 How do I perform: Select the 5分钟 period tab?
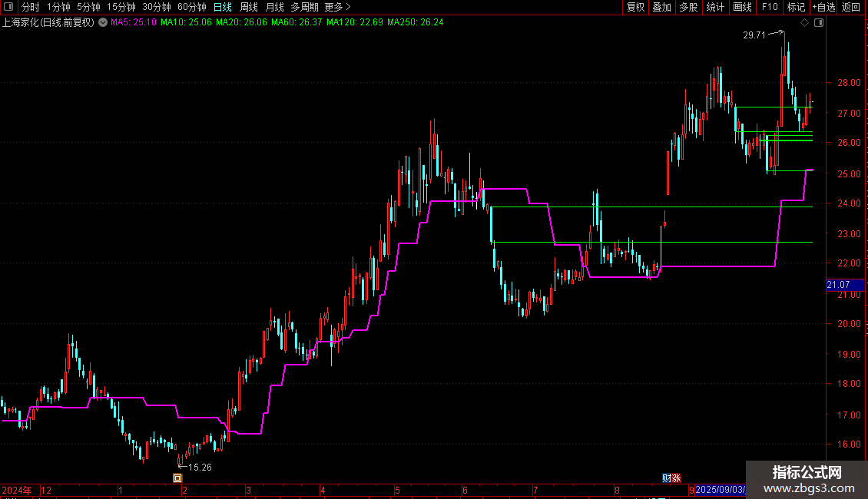point(88,7)
